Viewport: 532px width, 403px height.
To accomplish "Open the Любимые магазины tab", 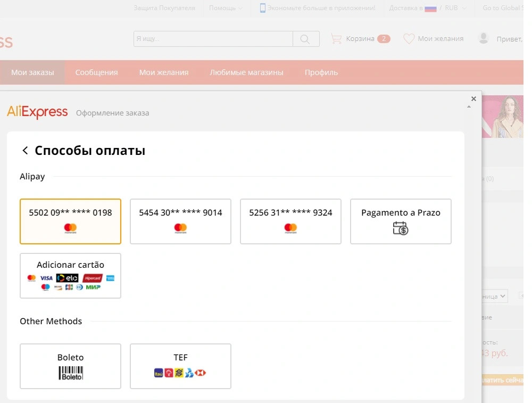I will point(246,72).
